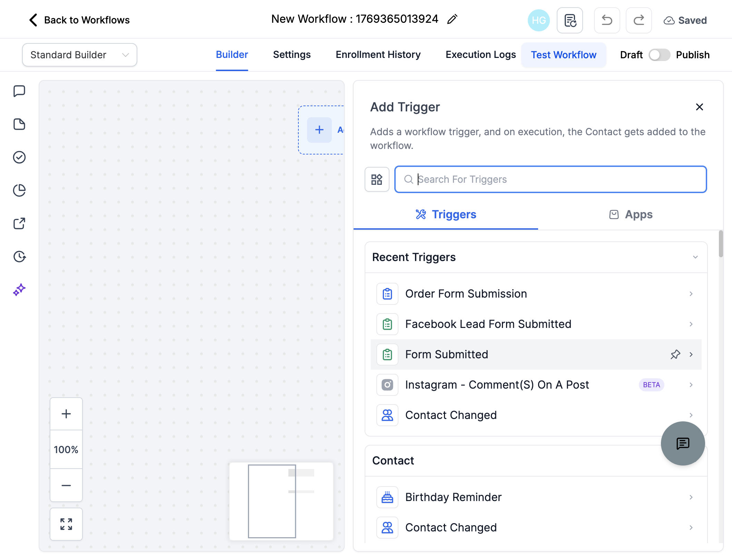Open the Execution Logs tab

click(481, 55)
